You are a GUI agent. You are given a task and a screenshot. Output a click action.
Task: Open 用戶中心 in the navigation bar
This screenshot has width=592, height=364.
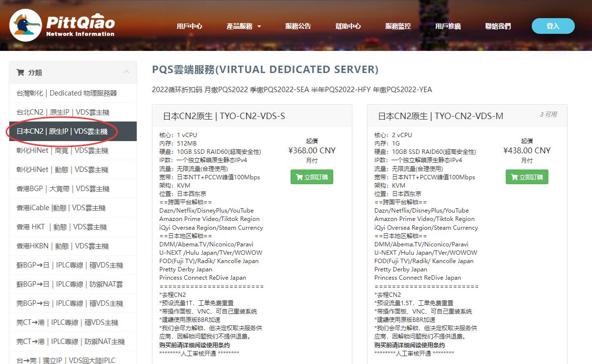pyautogui.click(x=189, y=26)
